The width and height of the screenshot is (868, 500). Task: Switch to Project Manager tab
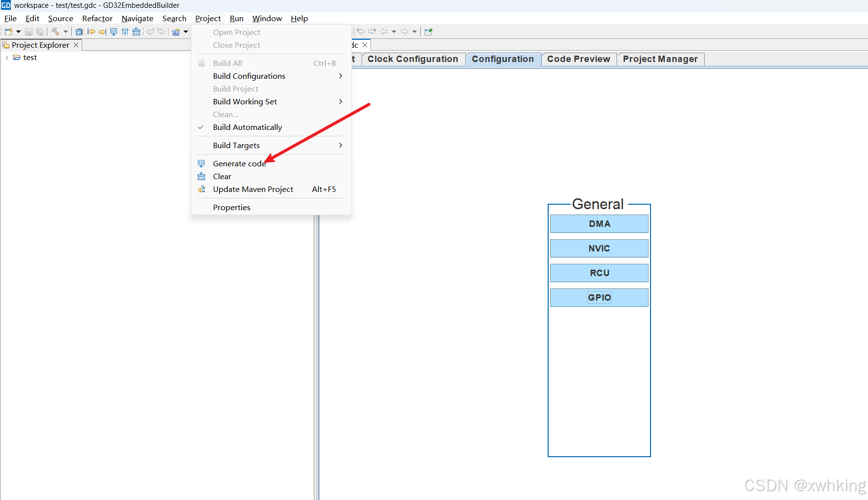[660, 59]
